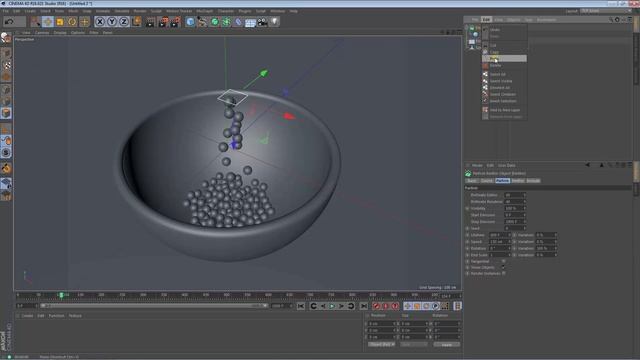Image resolution: width=640 pixels, height=360 pixels.
Task: Activate the Move tool
Action: 48,21
